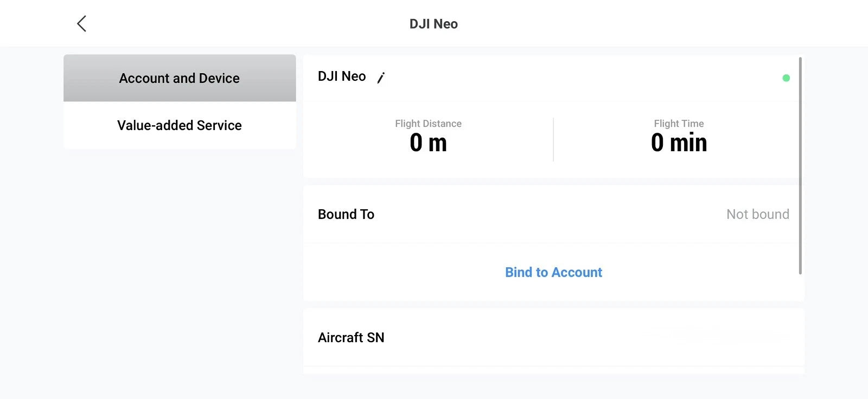
Task: Click the 0 m flight distance value
Action: pos(428,143)
